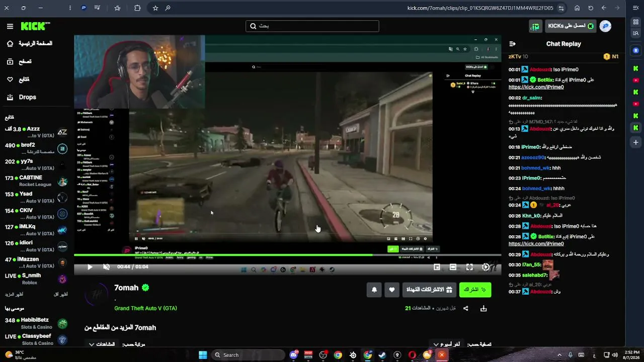This screenshot has width=644, height=362.
Task: Toggle the notification bell button
Action: coord(374,290)
